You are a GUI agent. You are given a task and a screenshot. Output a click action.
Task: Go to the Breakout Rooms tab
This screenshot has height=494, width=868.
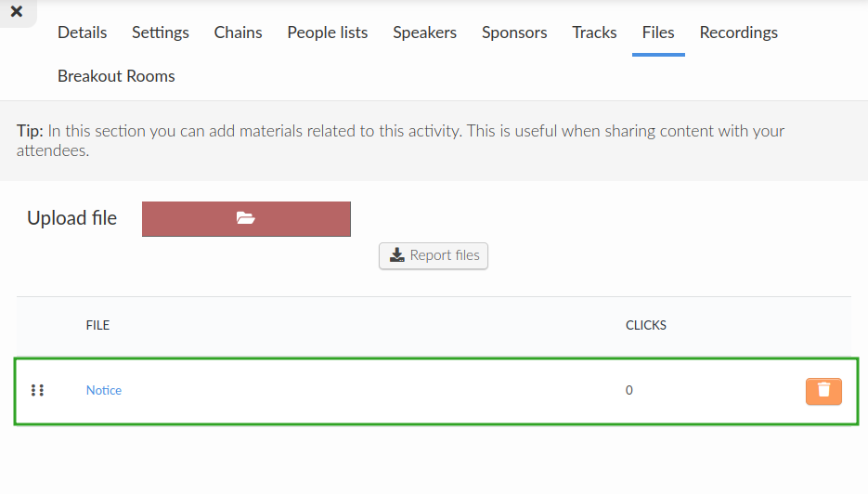tap(116, 76)
